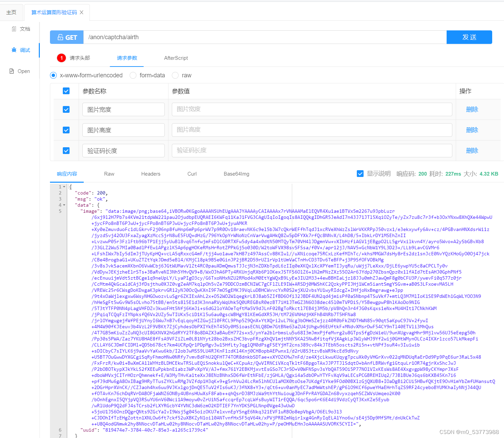The image size is (504, 438).
Task: Open the Base64Img response view
Action: [x=236, y=174]
